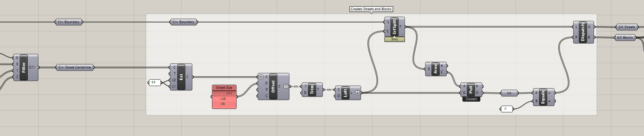
Task: Click the Srf: Streets parameter
Action: [626, 27]
